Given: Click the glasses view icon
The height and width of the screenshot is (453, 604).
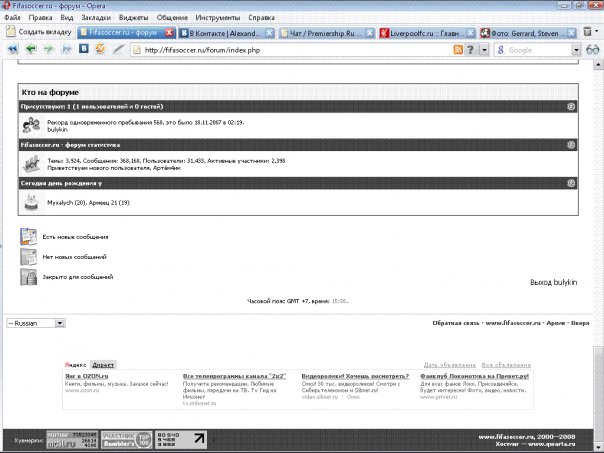Looking at the screenshot, I should point(592,50).
